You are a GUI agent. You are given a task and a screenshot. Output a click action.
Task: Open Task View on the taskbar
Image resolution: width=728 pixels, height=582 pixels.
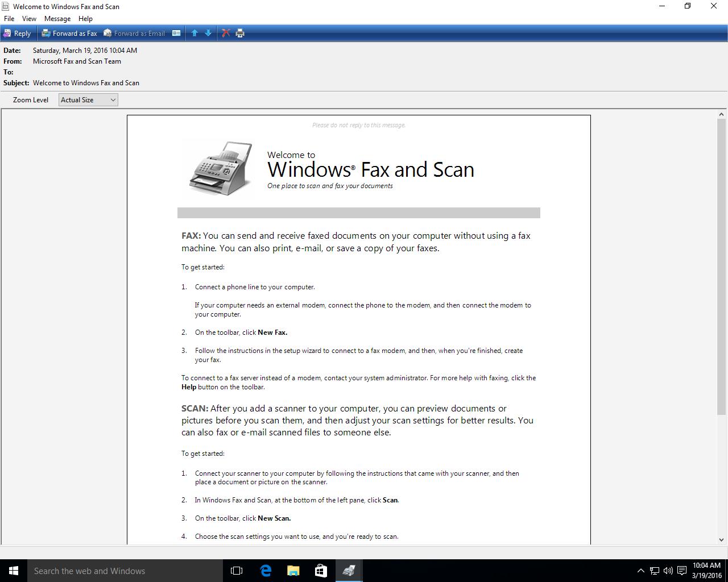coord(237,571)
